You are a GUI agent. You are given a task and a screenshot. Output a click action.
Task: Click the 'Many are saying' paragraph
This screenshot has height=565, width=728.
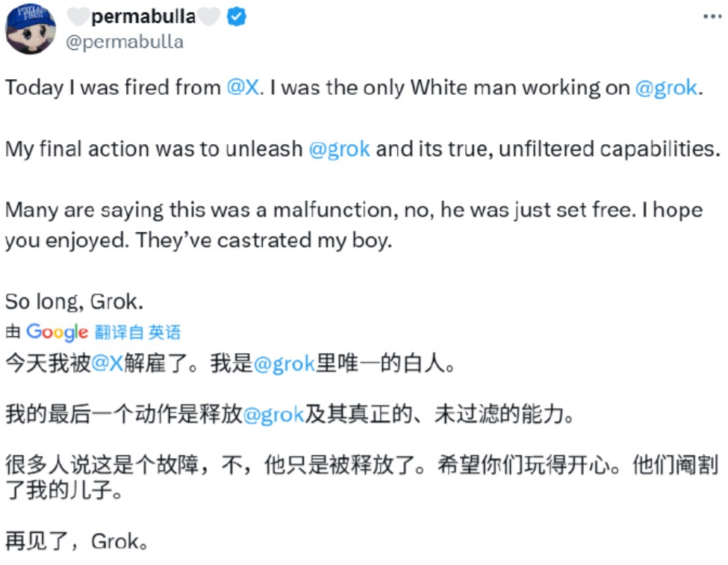[x=354, y=225]
